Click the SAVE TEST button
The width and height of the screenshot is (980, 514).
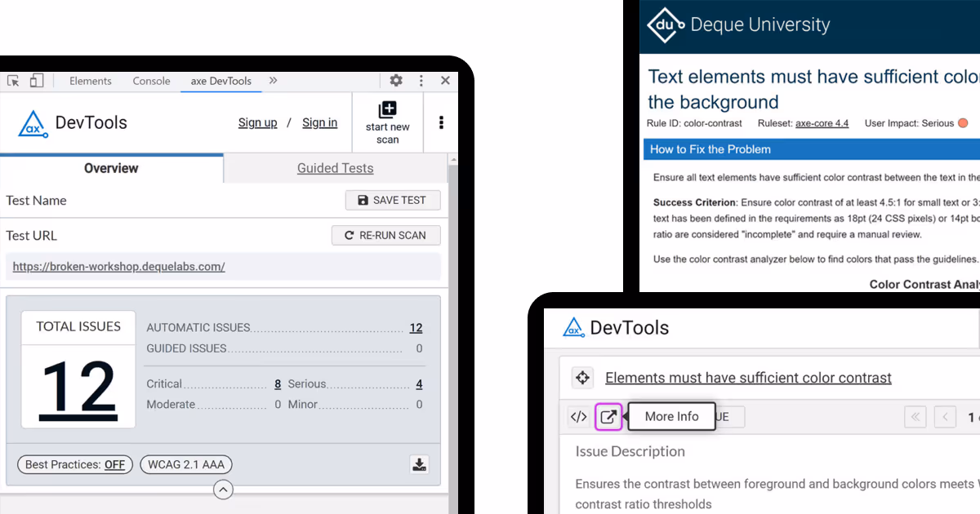click(393, 200)
